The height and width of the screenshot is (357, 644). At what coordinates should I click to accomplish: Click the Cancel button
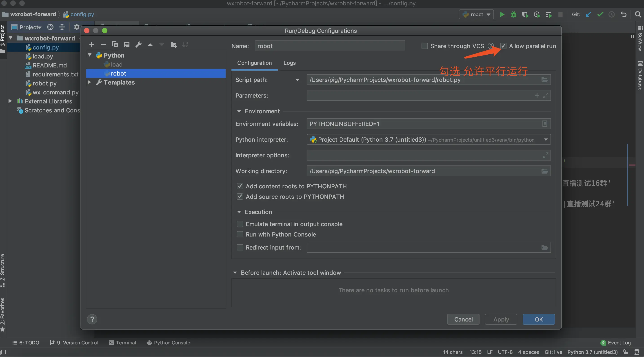click(463, 319)
